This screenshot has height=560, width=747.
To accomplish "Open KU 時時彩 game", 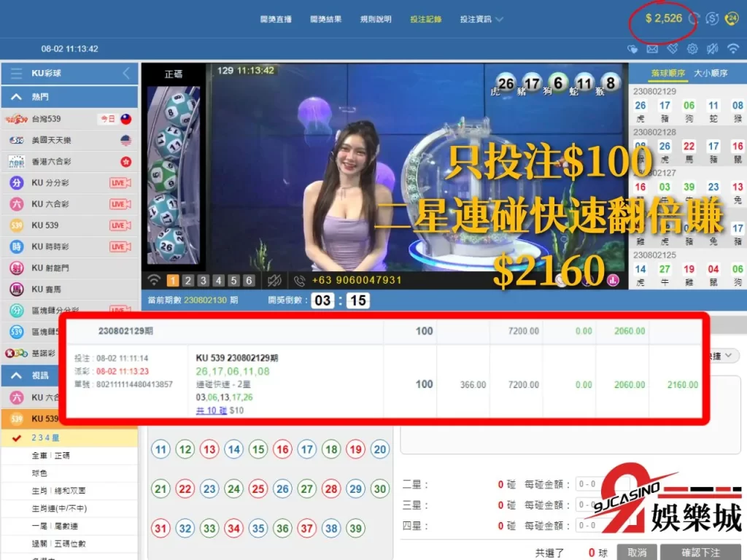I will coord(69,246).
